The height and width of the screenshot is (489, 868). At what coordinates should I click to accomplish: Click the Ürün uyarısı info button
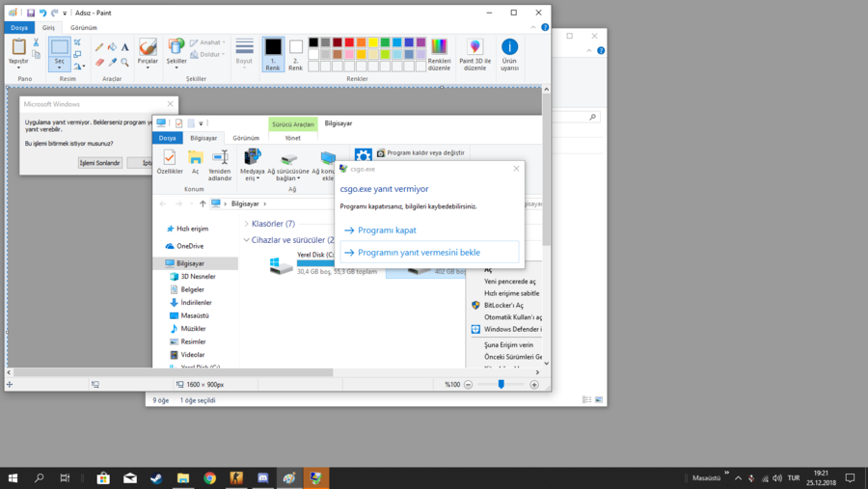(509, 54)
